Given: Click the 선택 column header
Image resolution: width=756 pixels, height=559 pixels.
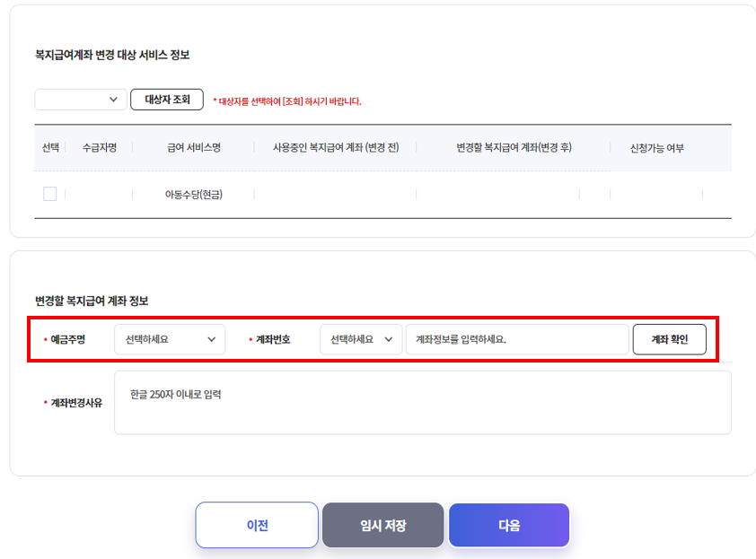Looking at the screenshot, I should (x=50, y=147).
